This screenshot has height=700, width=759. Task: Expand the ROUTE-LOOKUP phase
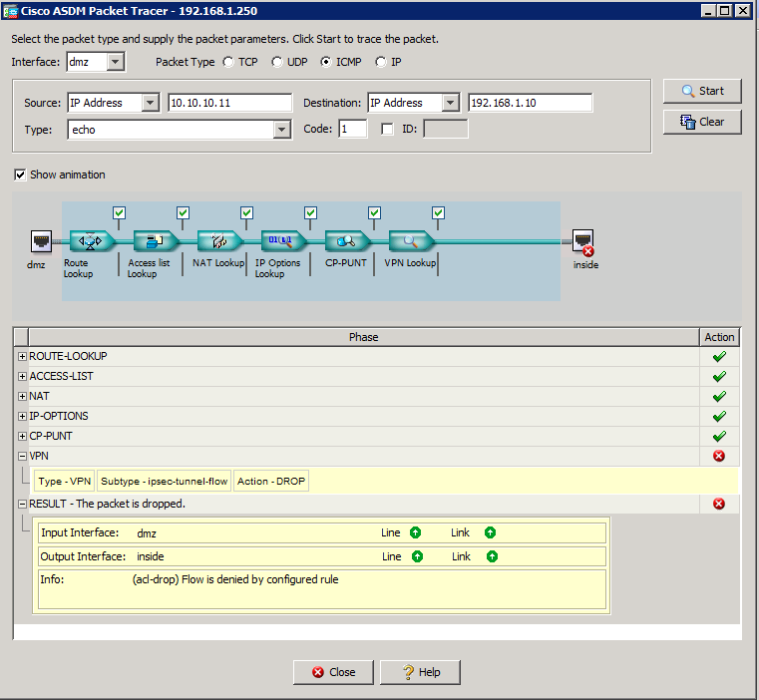tap(22, 356)
